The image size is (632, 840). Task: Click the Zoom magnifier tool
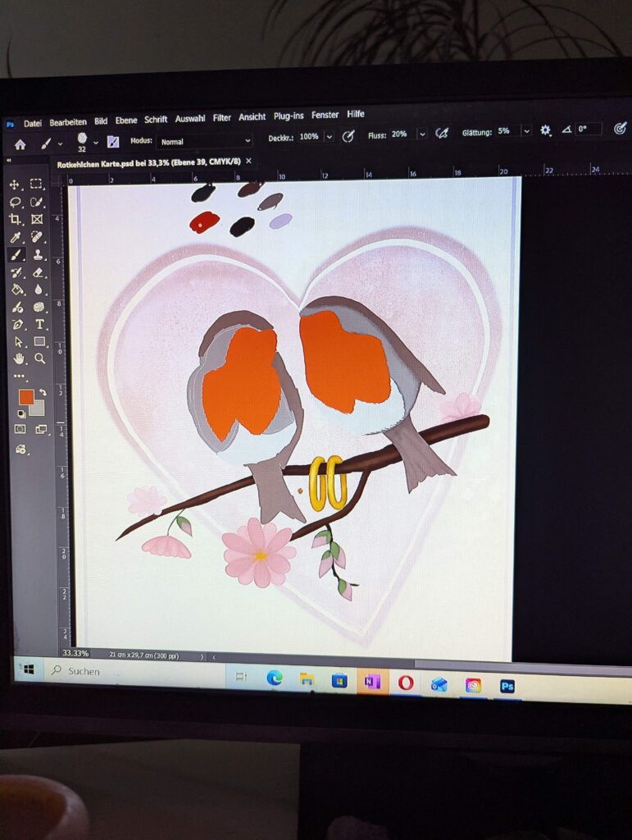click(x=39, y=358)
